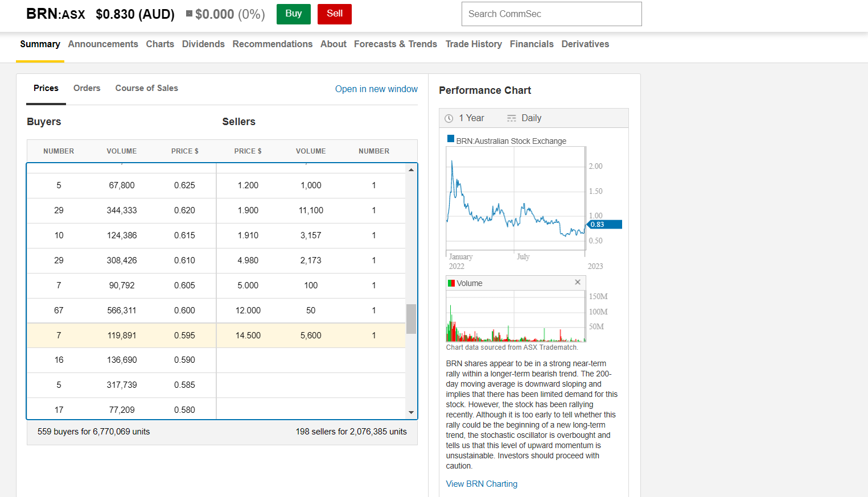This screenshot has width=868, height=497.
Task: Click buyers NUMBER column header
Action: (59, 151)
